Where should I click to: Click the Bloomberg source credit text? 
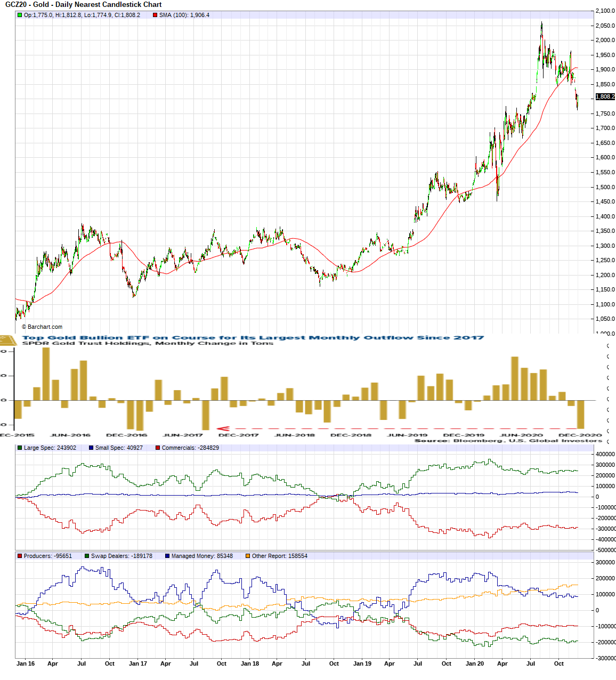coord(508,441)
